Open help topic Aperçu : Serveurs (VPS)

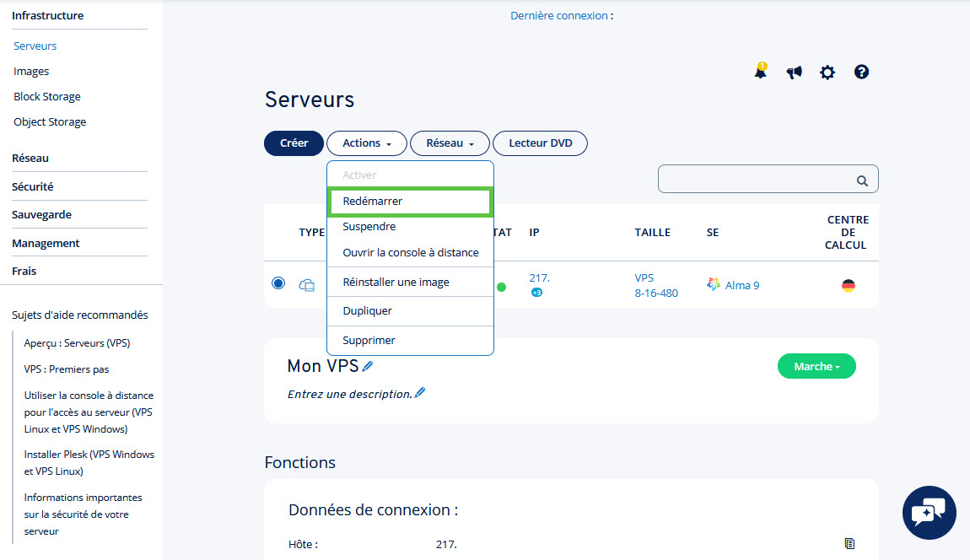(x=77, y=342)
